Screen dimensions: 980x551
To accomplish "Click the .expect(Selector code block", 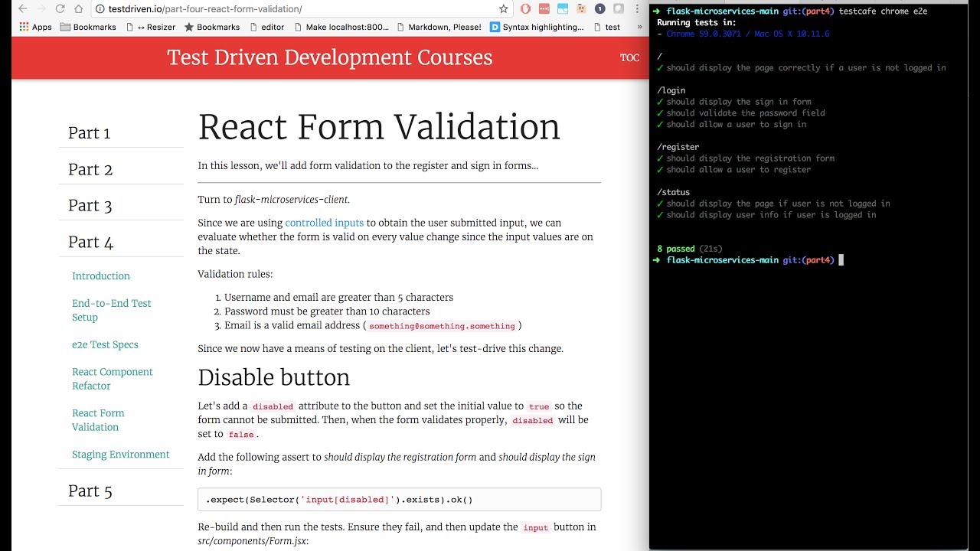I will click(x=399, y=500).
